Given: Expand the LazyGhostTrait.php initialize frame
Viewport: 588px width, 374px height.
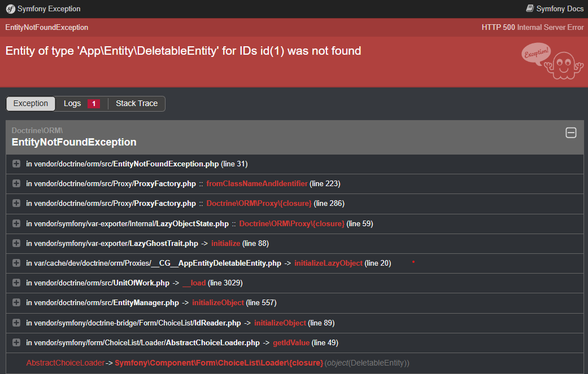Looking at the screenshot, I should 16,244.
